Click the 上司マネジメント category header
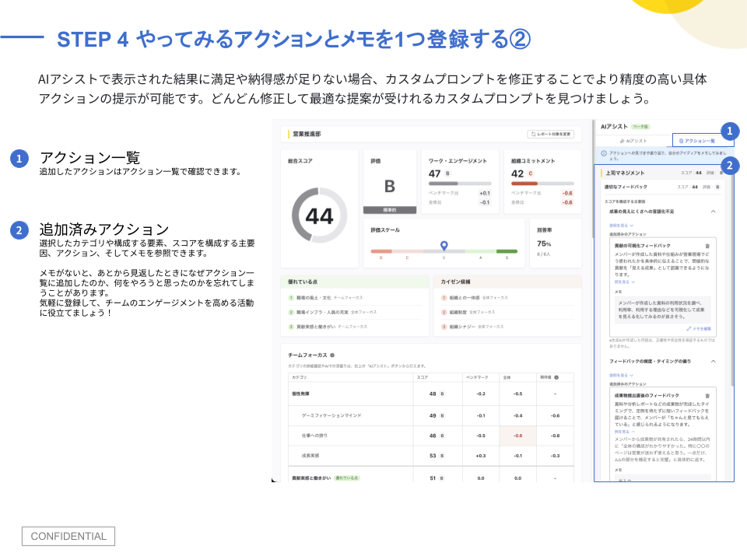 625,173
